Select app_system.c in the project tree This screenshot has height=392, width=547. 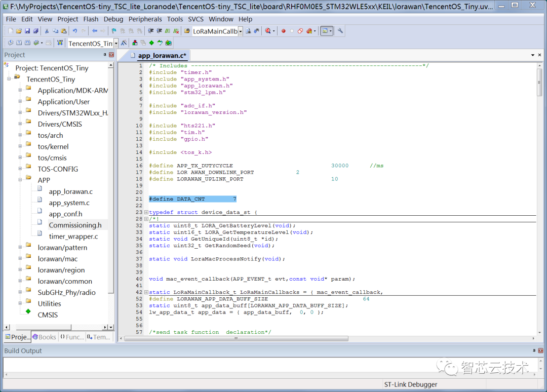click(69, 203)
